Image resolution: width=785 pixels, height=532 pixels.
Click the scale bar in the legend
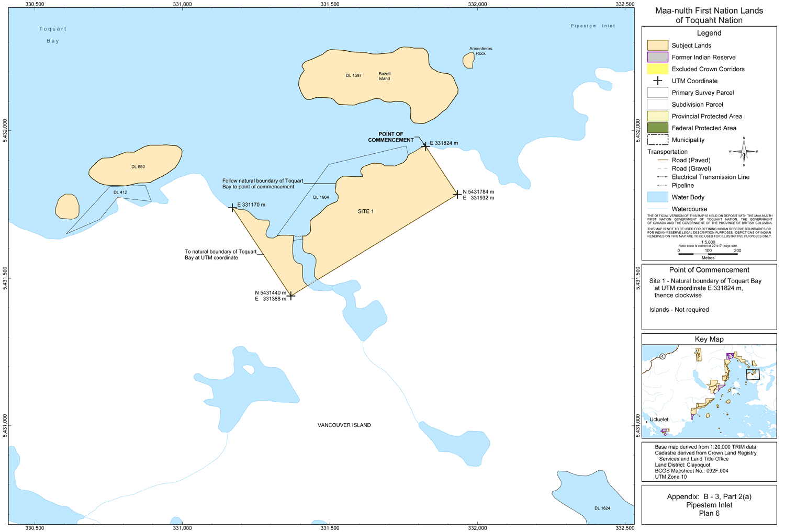pos(708,254)
